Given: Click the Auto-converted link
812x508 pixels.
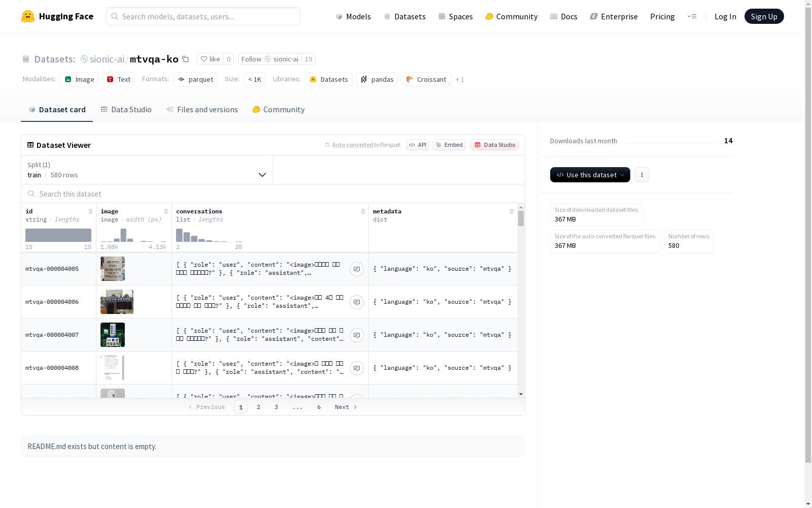Looking at the screenshot, I should [353, 145].
